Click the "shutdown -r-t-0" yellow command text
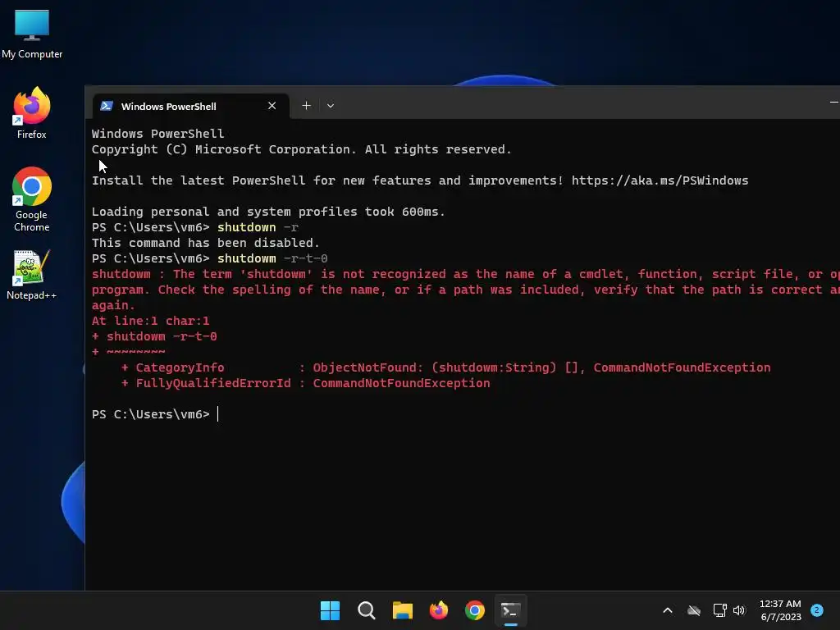This screenshot has width=840, height=630. (272, 258)
